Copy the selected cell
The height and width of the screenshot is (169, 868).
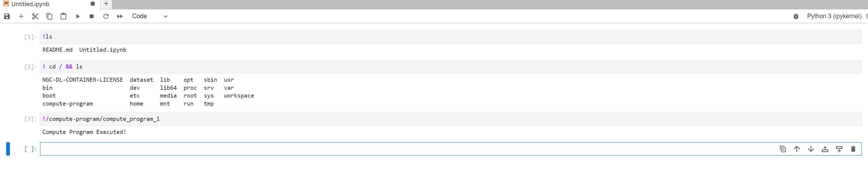coord(49,16)
